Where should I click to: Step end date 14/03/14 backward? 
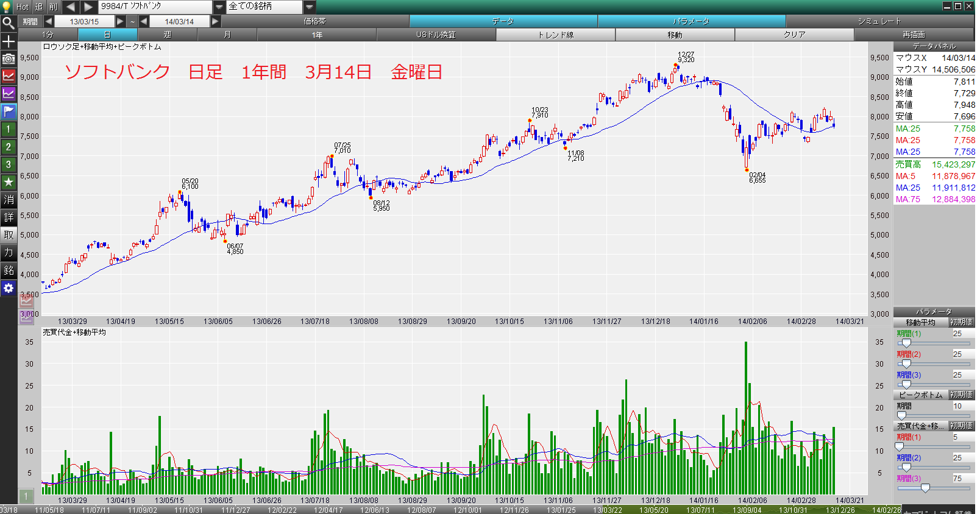144,21
